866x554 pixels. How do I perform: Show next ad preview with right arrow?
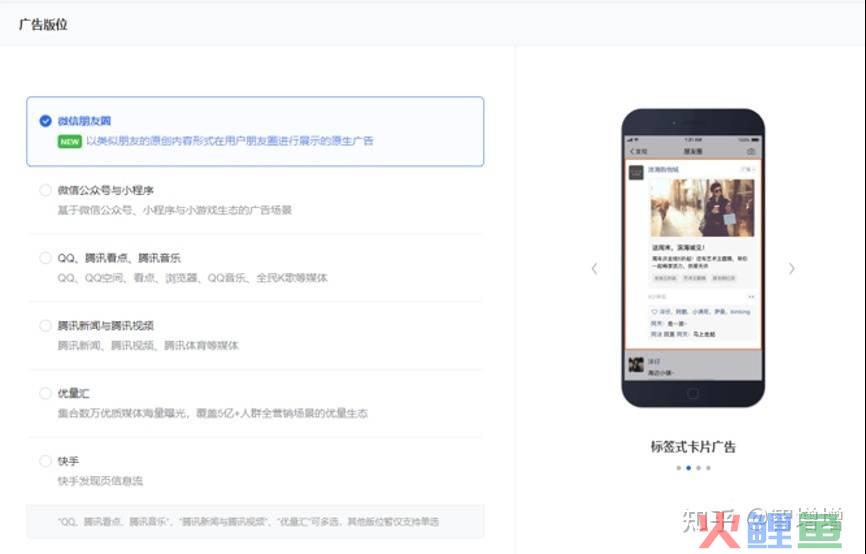click(x=791, y=268)
